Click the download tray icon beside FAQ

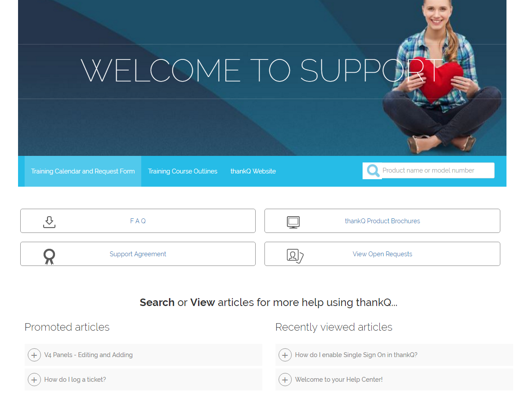[49, 221]
